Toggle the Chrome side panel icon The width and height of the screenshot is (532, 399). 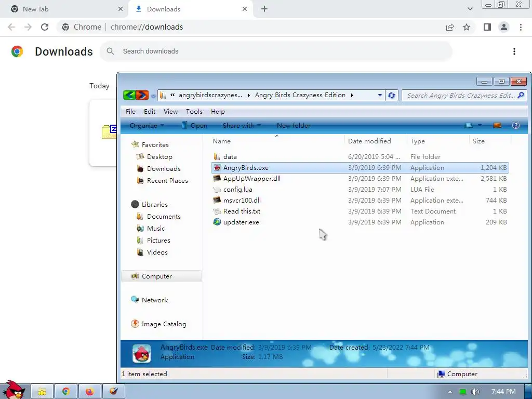click(487, 27)
